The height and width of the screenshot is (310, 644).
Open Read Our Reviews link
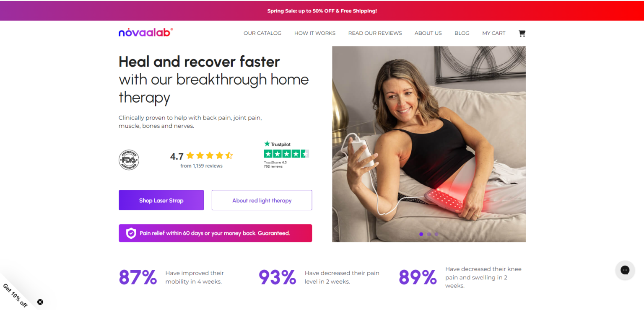pyautogui.click(x=375, y=33)
